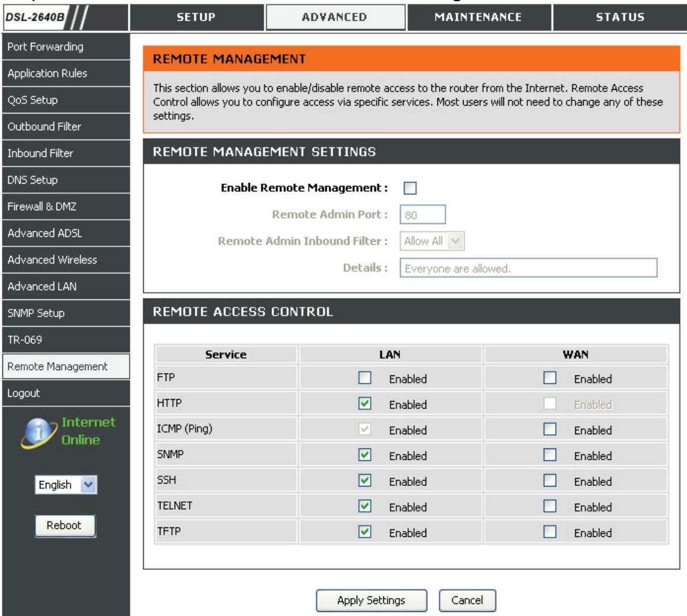Click the Reboot button
Image resolution: width=687 pixels, height=616 pixels.
[64, 525]
